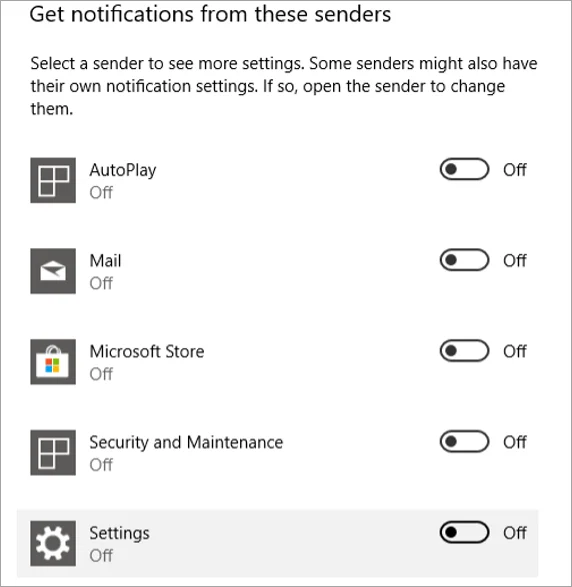Select the Microsoft Store sender name
Screen dimensions: 572x587
pos(147,352)
